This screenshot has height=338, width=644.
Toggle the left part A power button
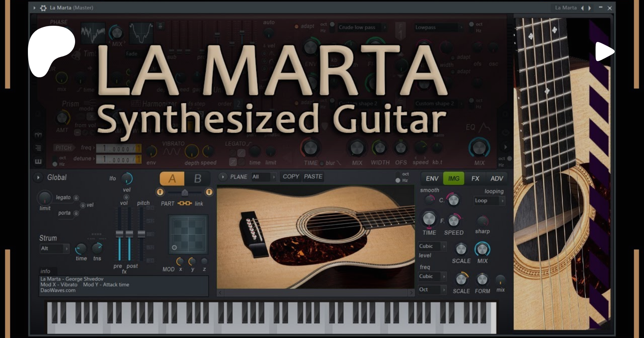click(x=160, y=192)
